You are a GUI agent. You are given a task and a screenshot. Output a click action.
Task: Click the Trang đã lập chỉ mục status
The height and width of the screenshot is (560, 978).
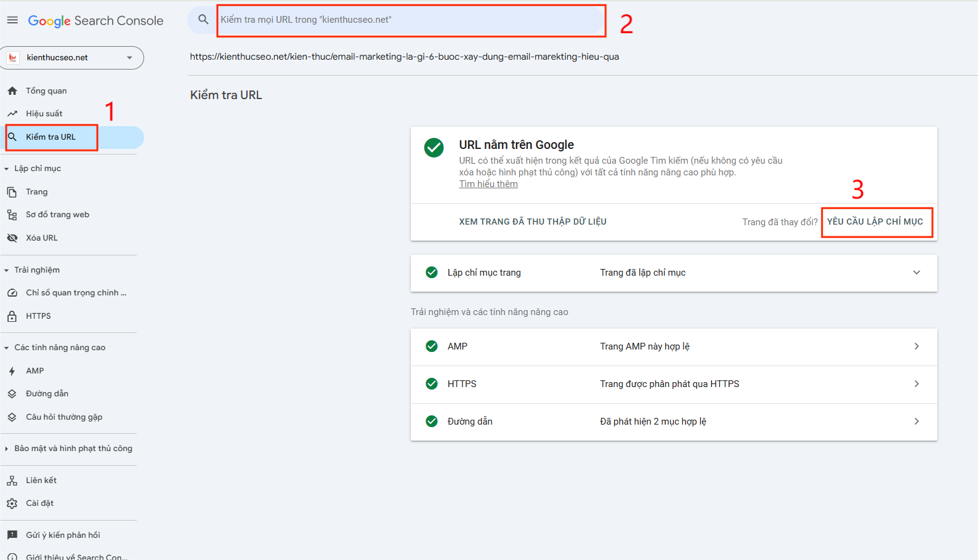[x=643, y=273]
